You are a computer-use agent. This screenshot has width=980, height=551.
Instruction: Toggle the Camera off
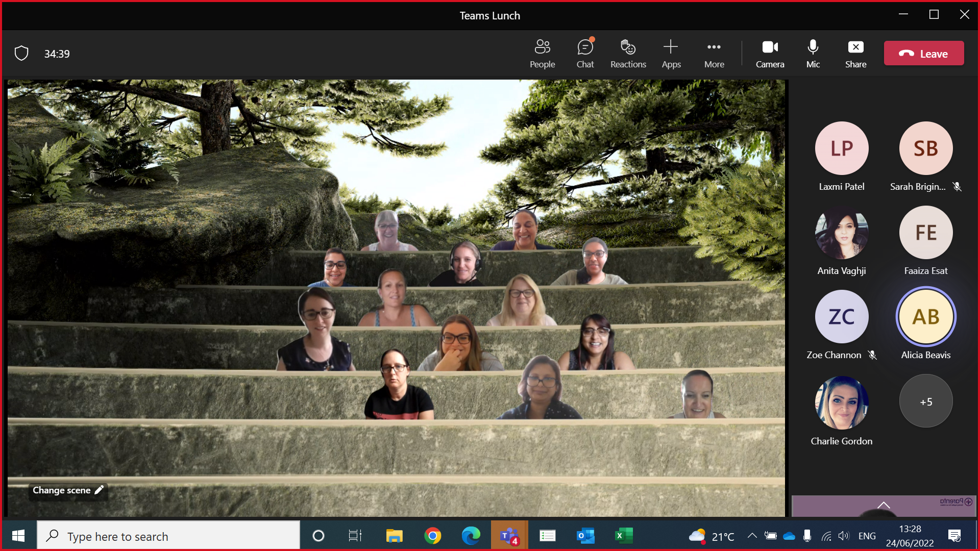[770, 54]
